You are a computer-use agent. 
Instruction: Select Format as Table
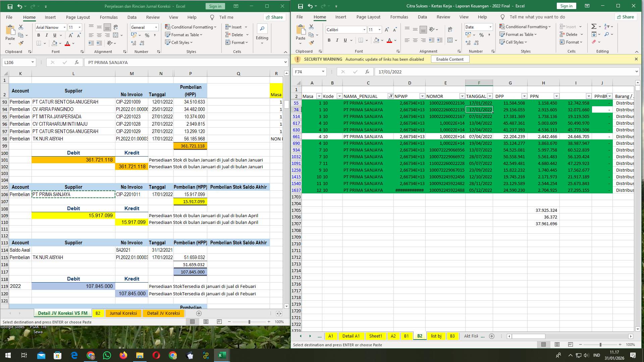pos(183,35)
